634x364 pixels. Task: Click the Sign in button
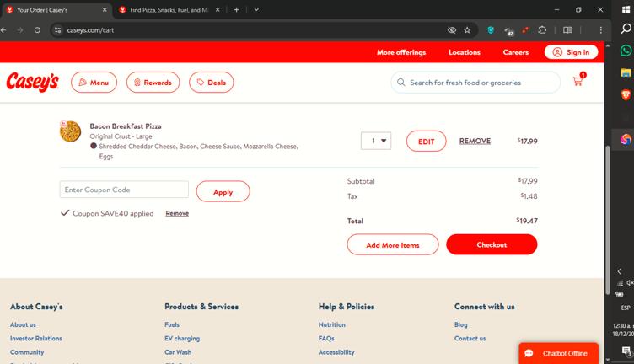pyautogui.click(x=571, y=52)
